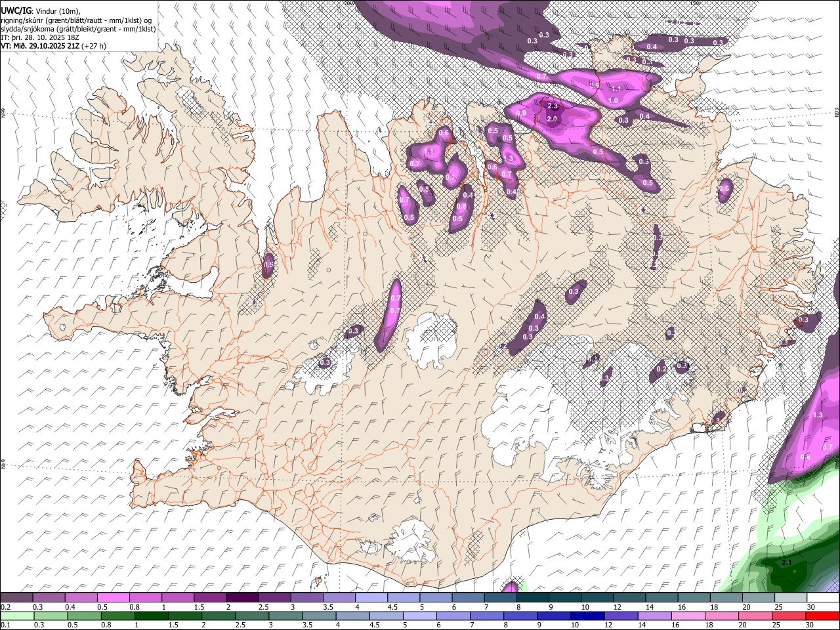Screen dimensions: 840x630
Task: Click the white top-row swatch labeled 30
Action: pyautogui.click(x=823, y=598)
